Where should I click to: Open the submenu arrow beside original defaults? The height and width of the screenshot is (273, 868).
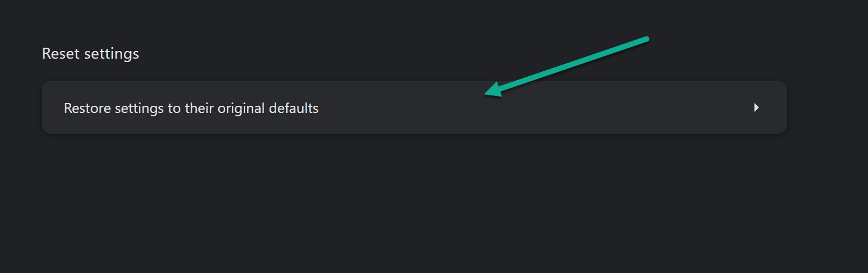756,107
